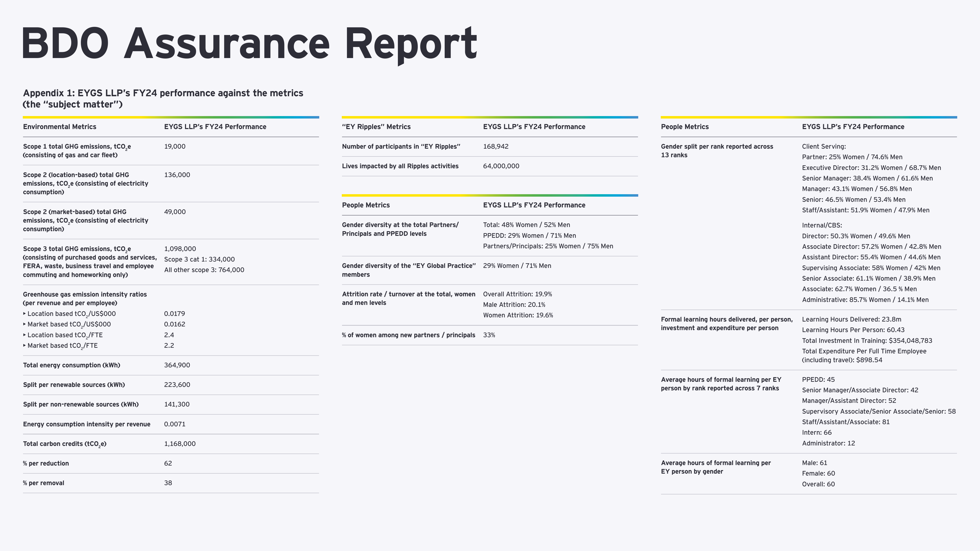This screenshot has width=980, height=551.
Task: Select the Scope 1 value '19,000'
Action: (x=175, y=146)
